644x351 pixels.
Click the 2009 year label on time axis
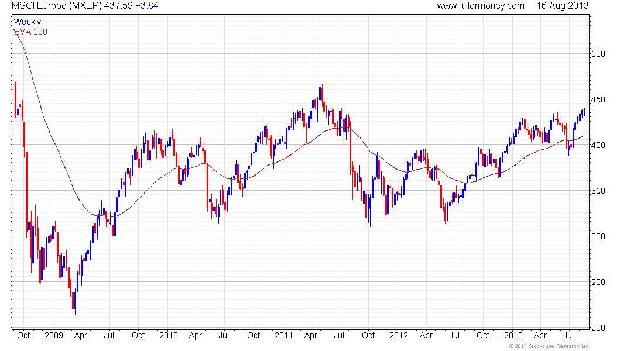click(54, 335)
